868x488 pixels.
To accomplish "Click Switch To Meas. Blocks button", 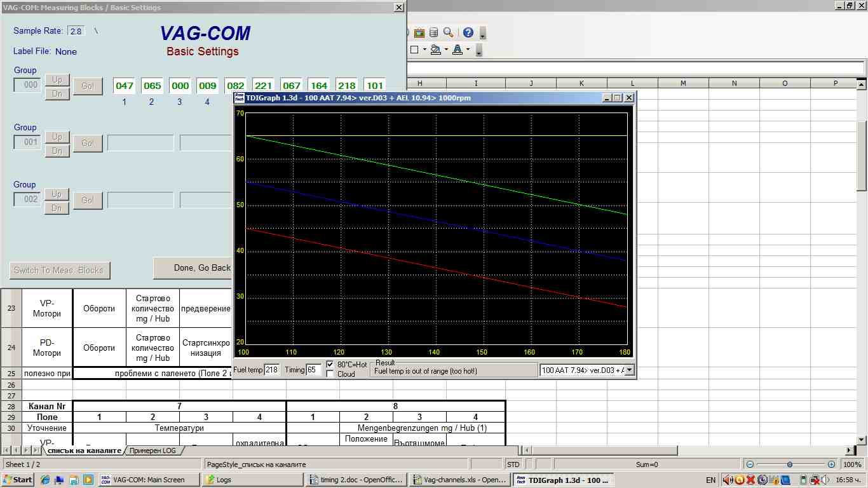I will (x=60, y=270).
